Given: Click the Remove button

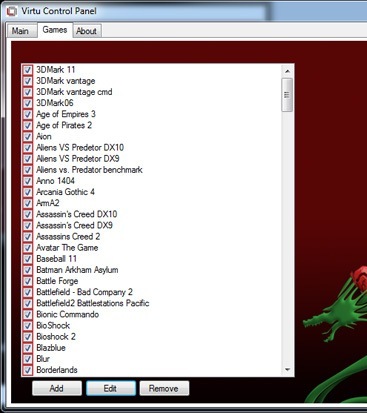Looking at the screenshot, I should 164,388.
